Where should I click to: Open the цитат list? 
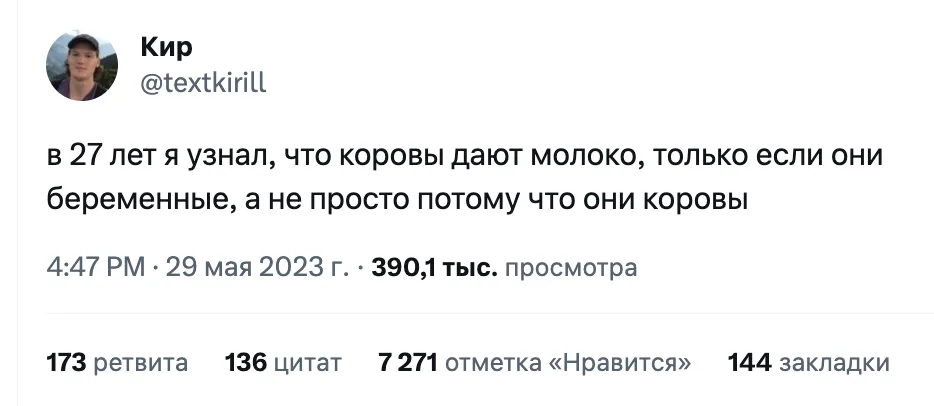[305, 361]
